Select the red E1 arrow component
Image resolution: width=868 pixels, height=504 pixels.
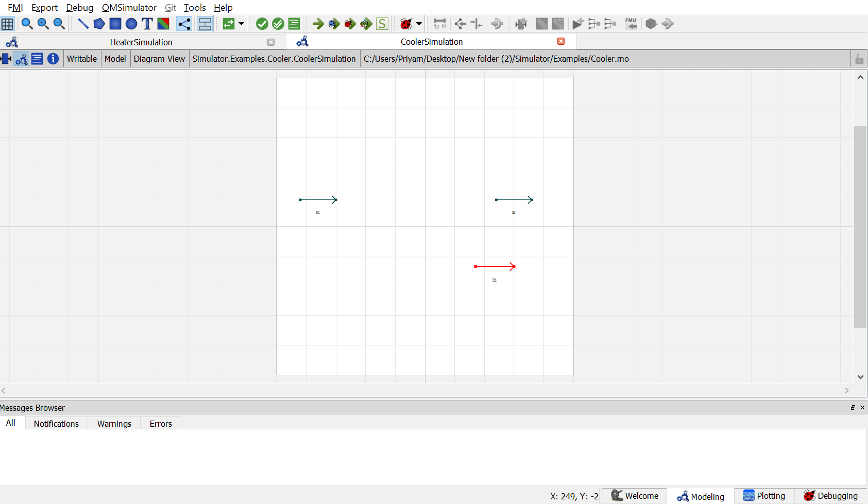495,267
